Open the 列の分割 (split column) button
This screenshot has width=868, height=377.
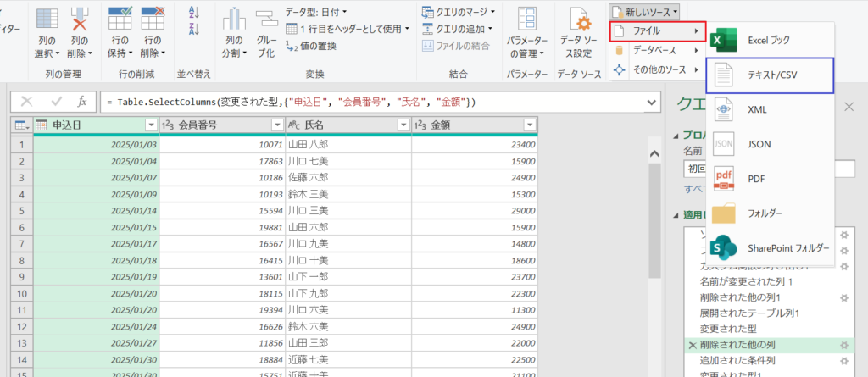pyautogui.click(x=234, y=33)
